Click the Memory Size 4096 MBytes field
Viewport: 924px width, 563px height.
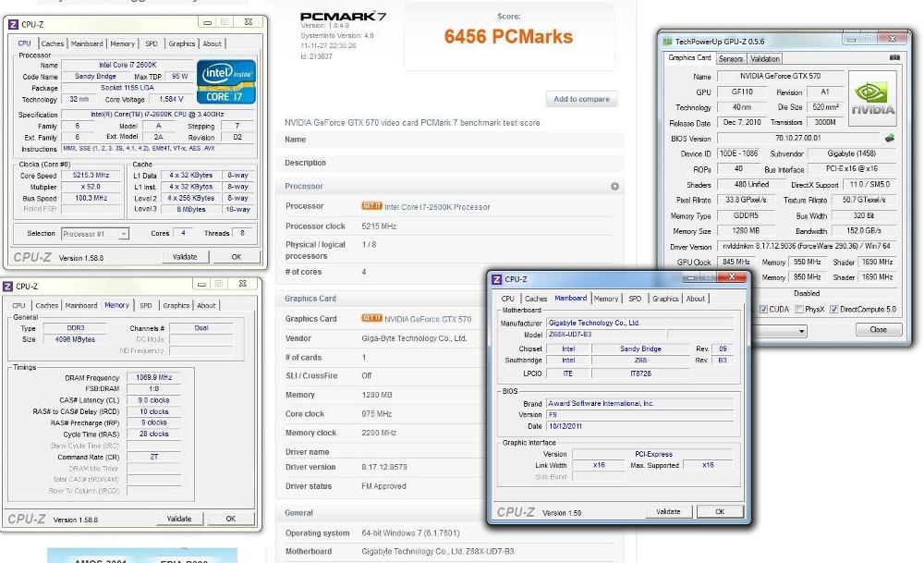coord(75,339)
